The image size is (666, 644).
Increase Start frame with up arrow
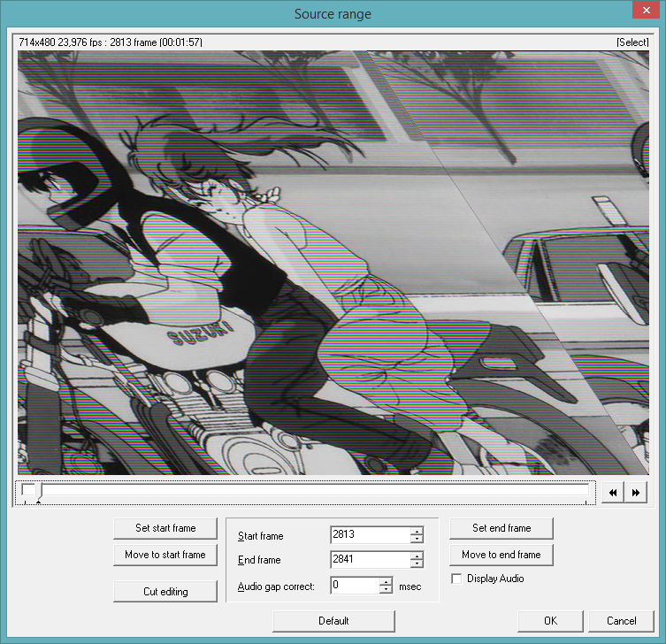tap(417, 531)
